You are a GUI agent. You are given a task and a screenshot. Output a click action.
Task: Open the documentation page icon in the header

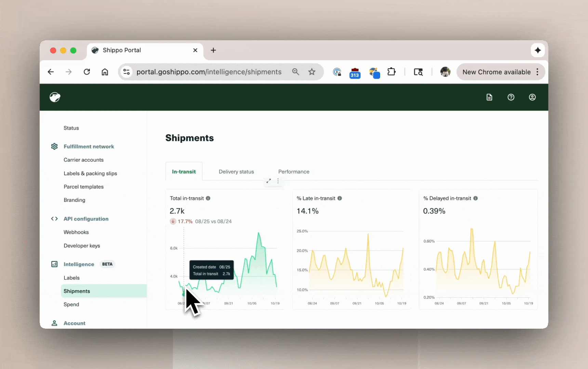pos(489,97)
